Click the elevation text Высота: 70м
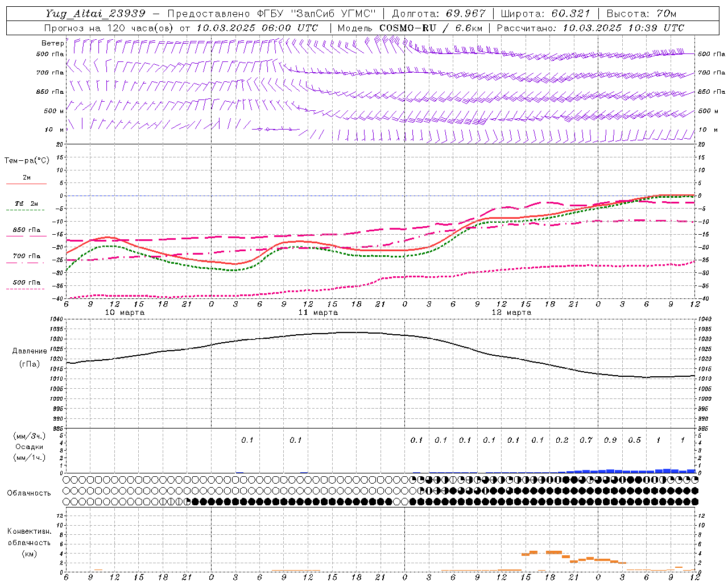 click(x=642, y=14)
